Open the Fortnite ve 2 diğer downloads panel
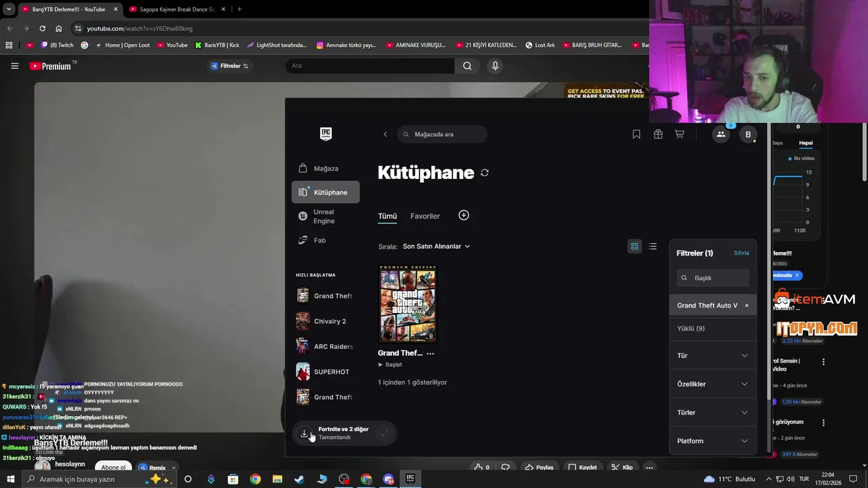868x488 pixels. pos(344,433)
